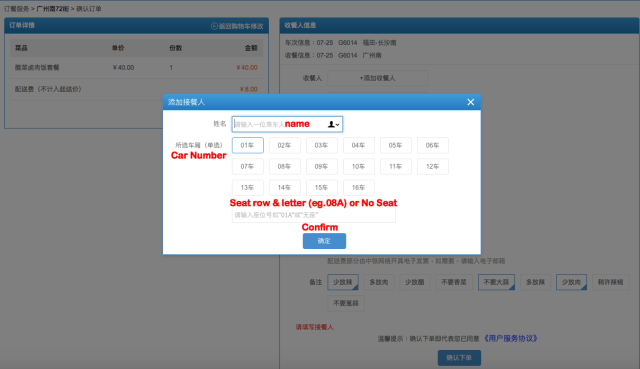The height and width of the screenshot is (369, 640).
Task: Select carriage 06车
Action: [x=433, y=145]
